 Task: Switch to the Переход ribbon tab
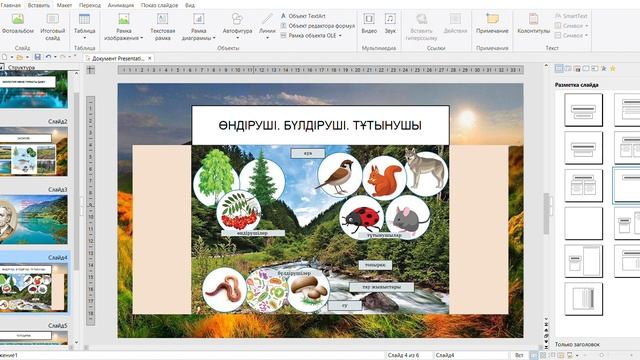point(90,5)
